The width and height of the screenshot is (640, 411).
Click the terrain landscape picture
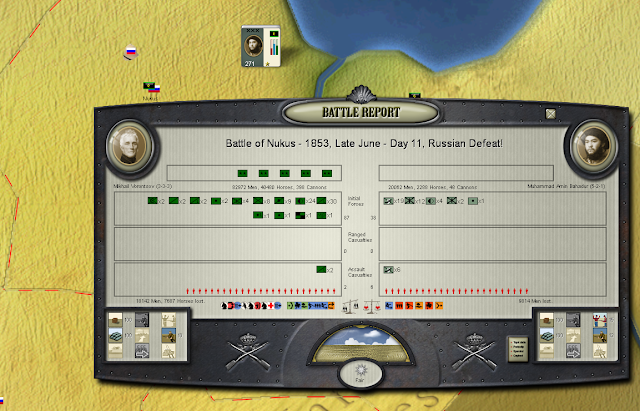[361, 344]
